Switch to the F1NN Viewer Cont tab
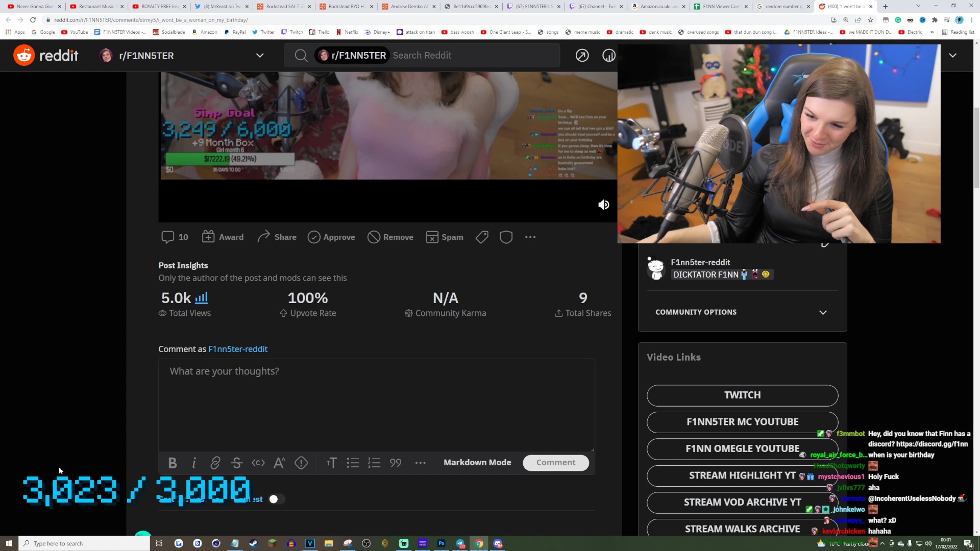The height and width of the screenshot is (551, 980). point(721,7)
